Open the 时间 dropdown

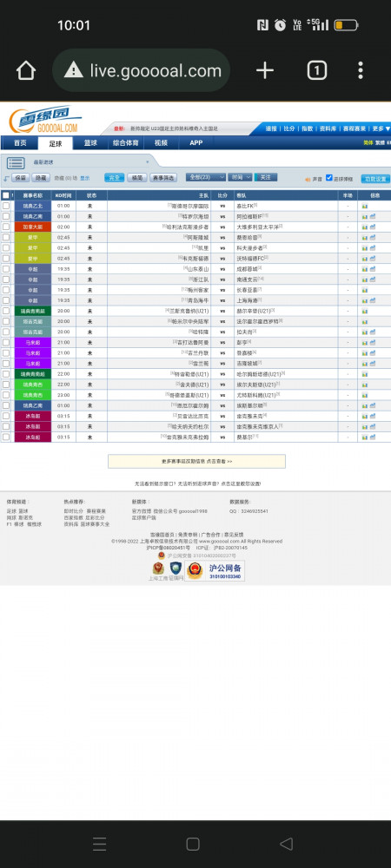point(240,177)
